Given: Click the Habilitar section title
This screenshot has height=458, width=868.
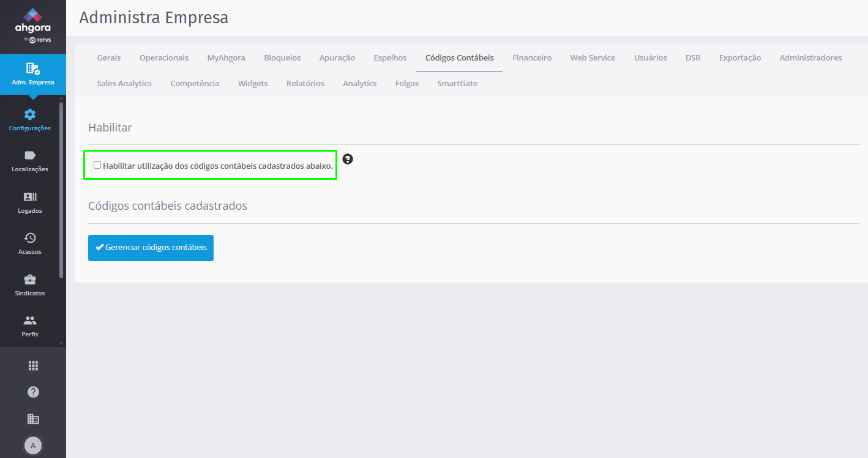Looking at the screenshot, I should pos(110,128).
